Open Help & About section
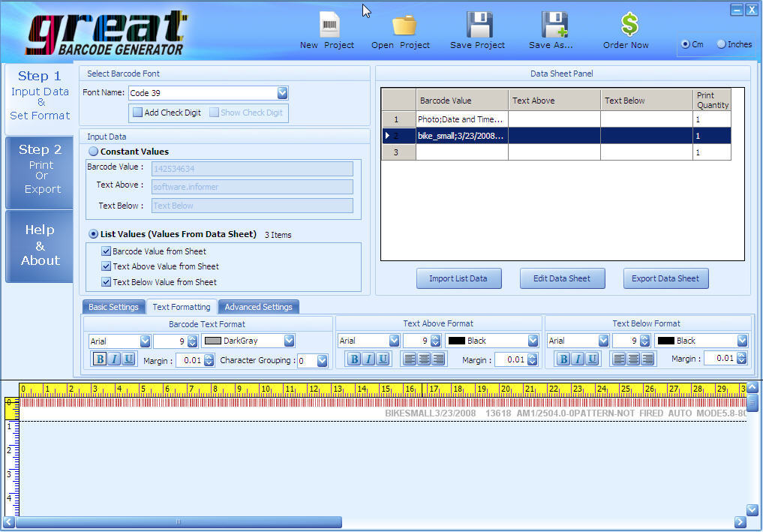This screenshot has width=763, height=532. (40, 245)
